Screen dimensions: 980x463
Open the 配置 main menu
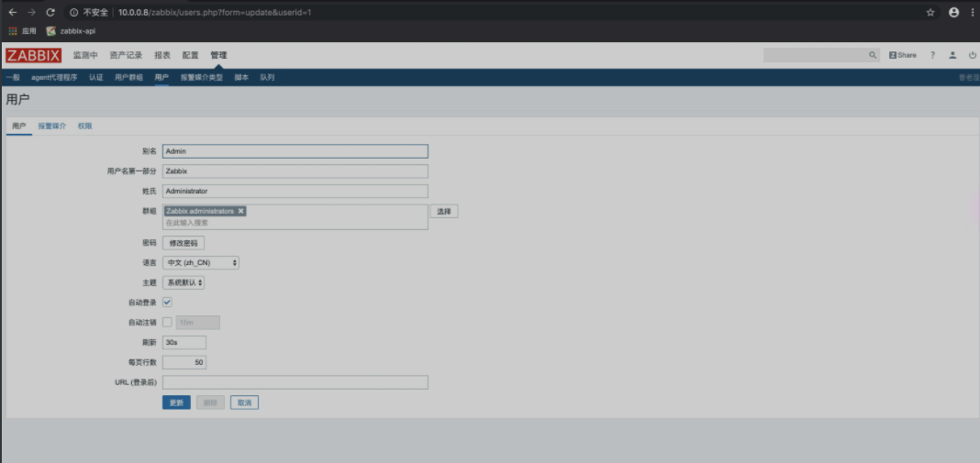coord(191,55)
